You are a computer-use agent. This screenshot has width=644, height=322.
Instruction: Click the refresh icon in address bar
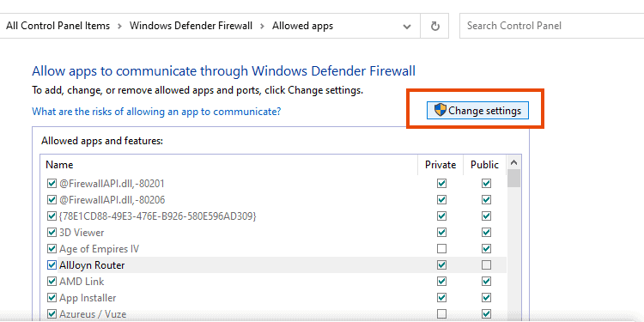click(435, 27)
